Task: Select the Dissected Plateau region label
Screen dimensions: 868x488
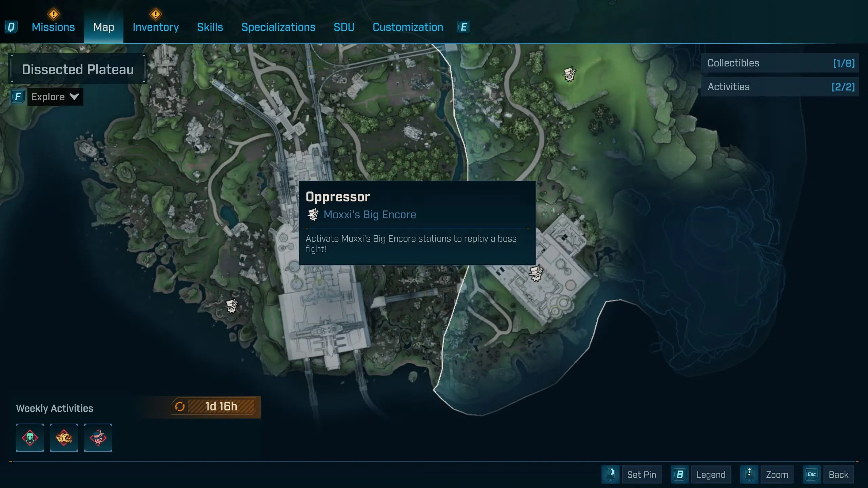Action: click(78, 69)
